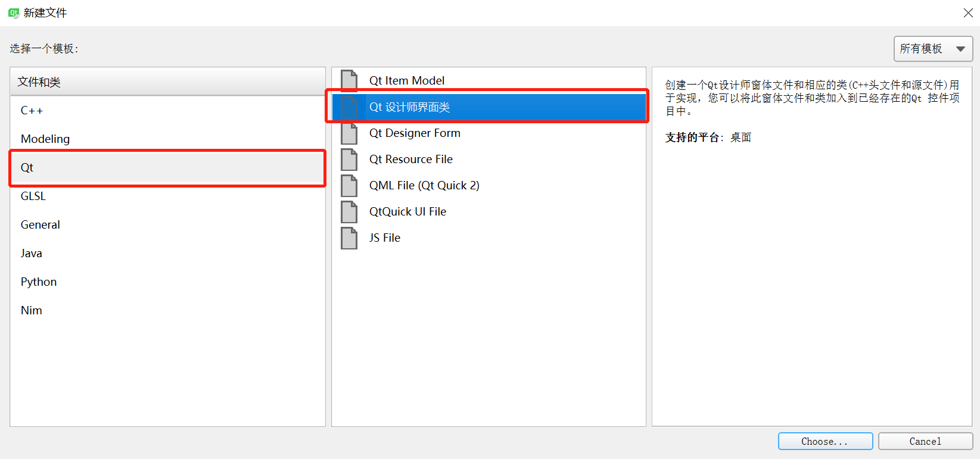Click the Qt Resource File icon
Viewport: 980px width, 459px height.
point(349,160)
